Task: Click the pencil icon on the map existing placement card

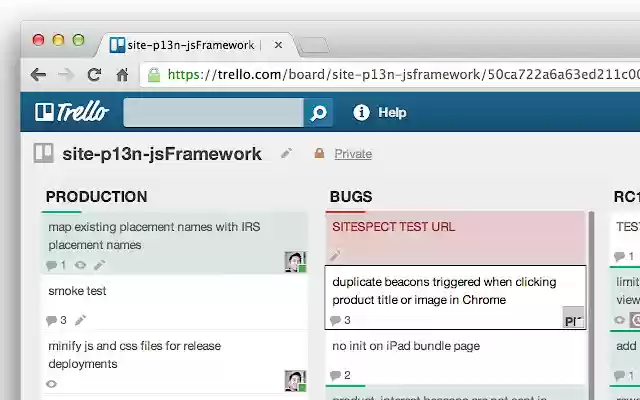Action: [100, 265]
